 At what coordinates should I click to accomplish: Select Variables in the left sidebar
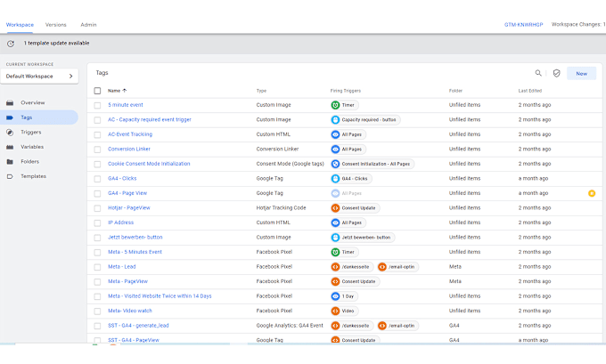[32, 147]
